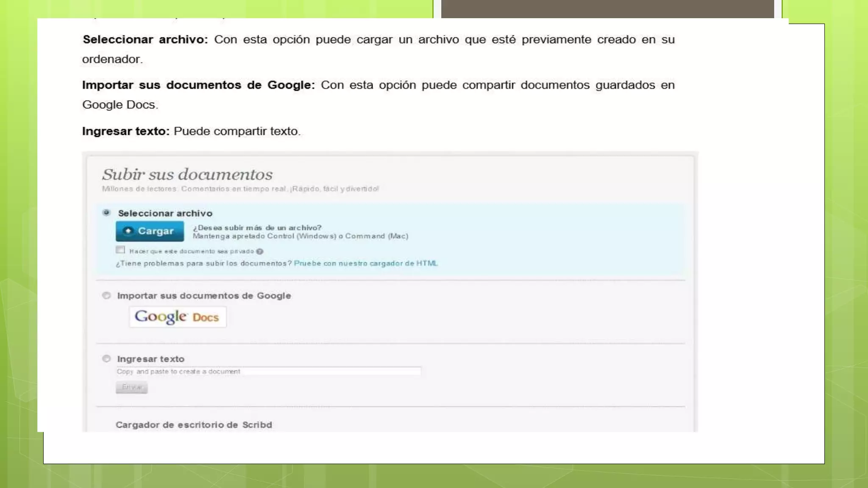Select the 'Ingresar texto' radio button
This screenshot has height=488, width=868.
click(106, 359)
